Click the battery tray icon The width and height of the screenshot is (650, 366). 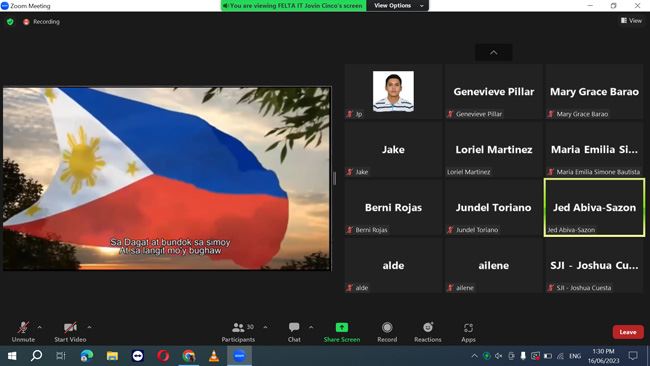[x=548, y=356]
